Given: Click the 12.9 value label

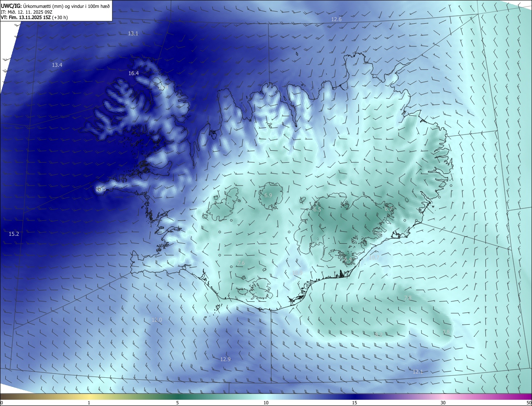Looking at the screenshot, I should (x=225, y=359).
